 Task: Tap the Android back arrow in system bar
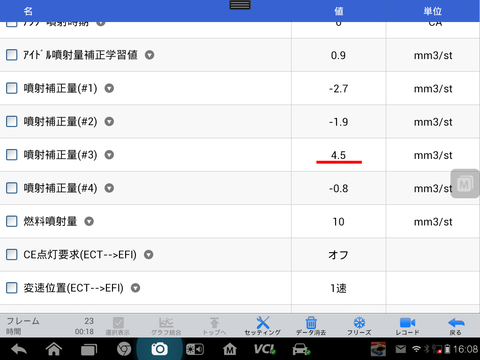(x=19, y=349)
